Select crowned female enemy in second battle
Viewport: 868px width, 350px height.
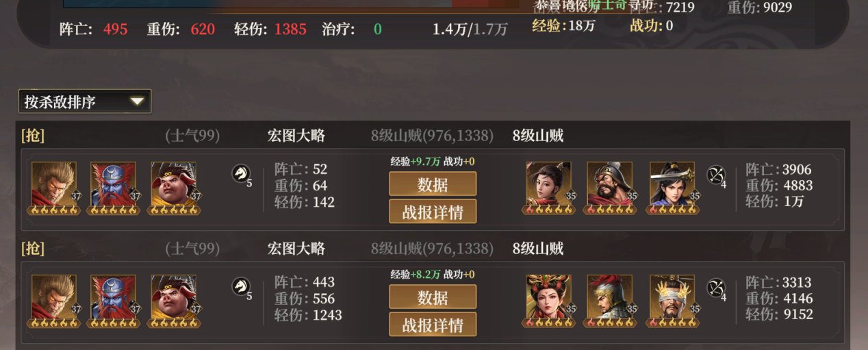click(549, 298)
